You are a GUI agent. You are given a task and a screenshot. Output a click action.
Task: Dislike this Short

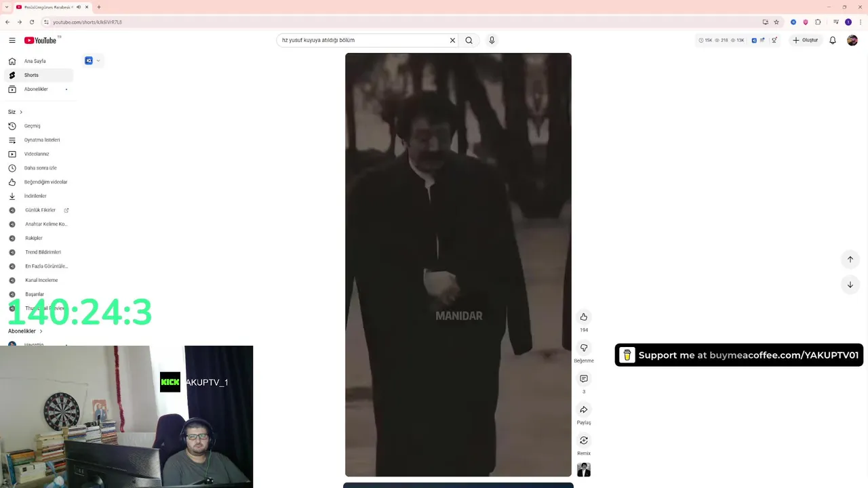click(x=584, y=348)
